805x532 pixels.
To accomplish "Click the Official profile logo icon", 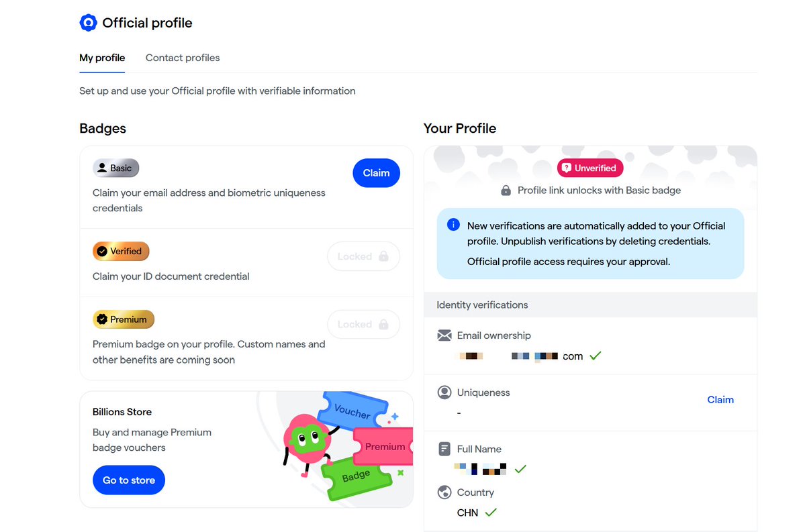I will point(89,23).
